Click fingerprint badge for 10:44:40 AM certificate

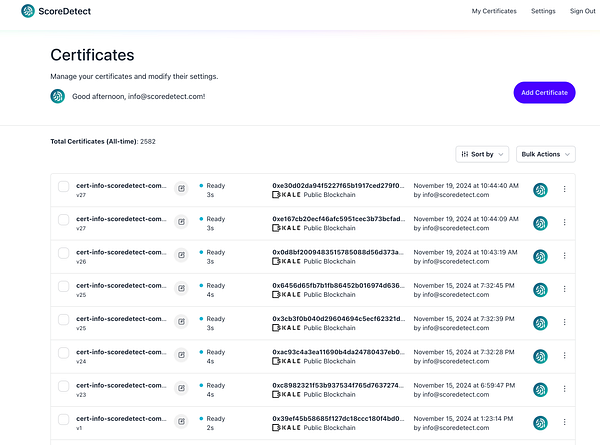(x=540, y=189)
